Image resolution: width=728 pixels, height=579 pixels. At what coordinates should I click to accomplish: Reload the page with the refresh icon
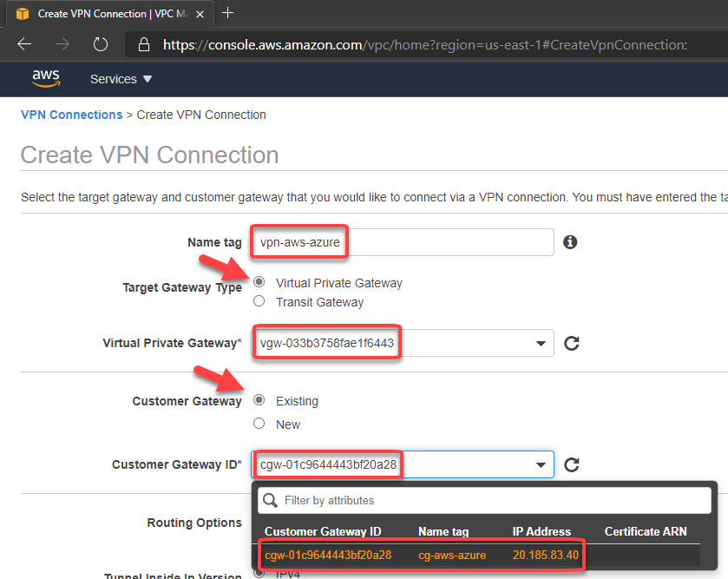(x=101, y=44)
